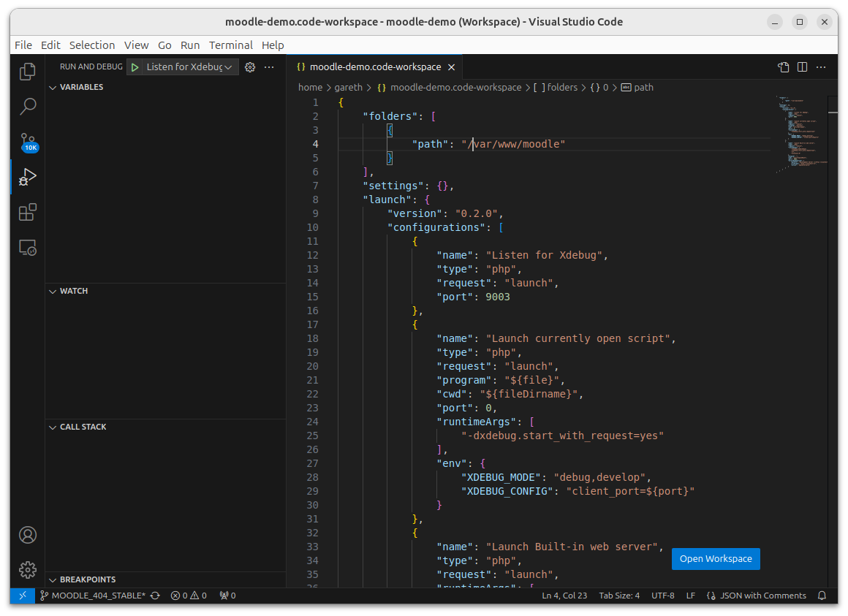Open the Run menu
Viewport: 848px width, 616px height.
[190, 45]
